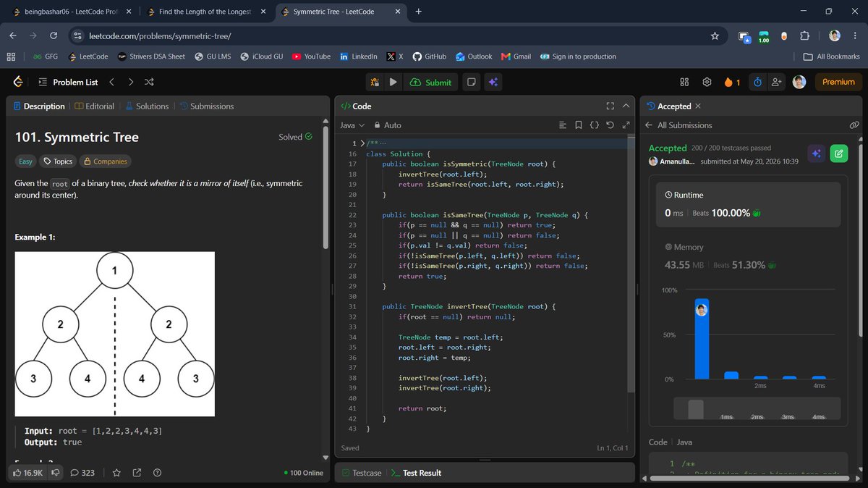Share the problem link icon
868x488 pixels.
[x=137, y=473]
